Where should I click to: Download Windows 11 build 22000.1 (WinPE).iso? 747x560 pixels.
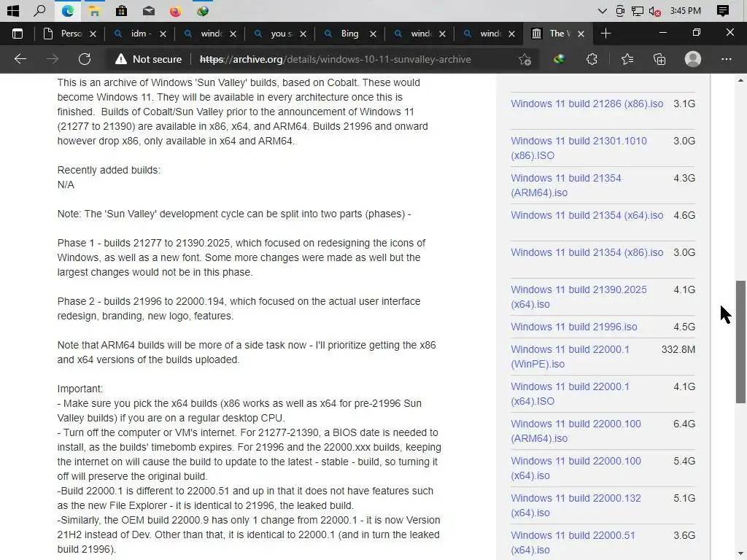point(570,357)
